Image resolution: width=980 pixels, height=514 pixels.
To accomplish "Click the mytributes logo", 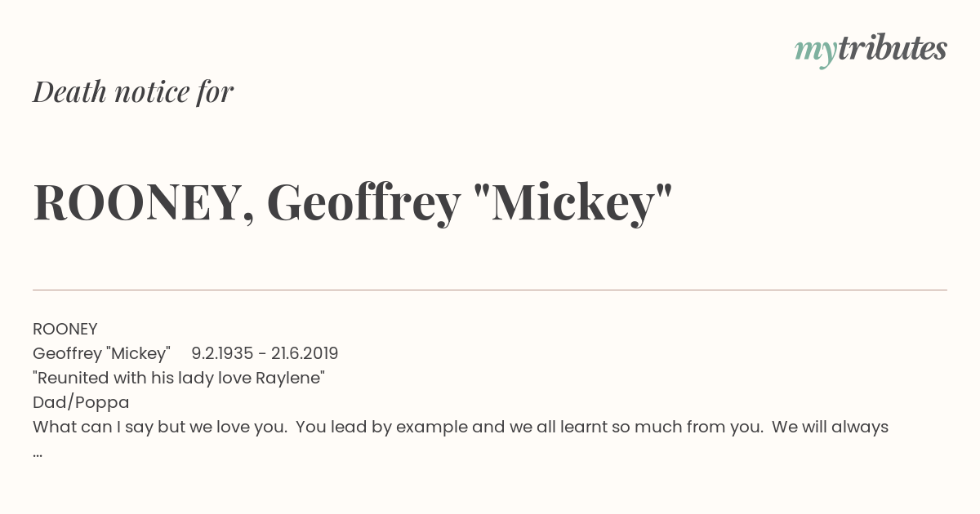I will tap(870, 50).
